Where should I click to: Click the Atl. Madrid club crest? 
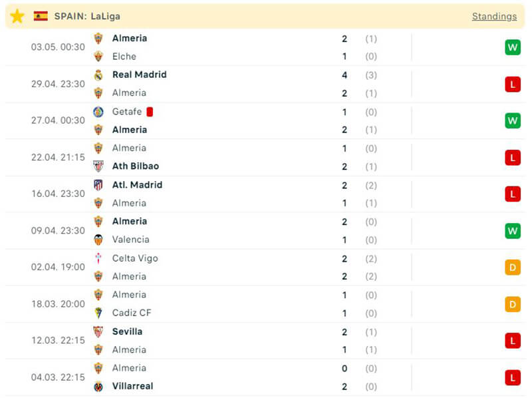pyautogui.click(x=98, y=185)
